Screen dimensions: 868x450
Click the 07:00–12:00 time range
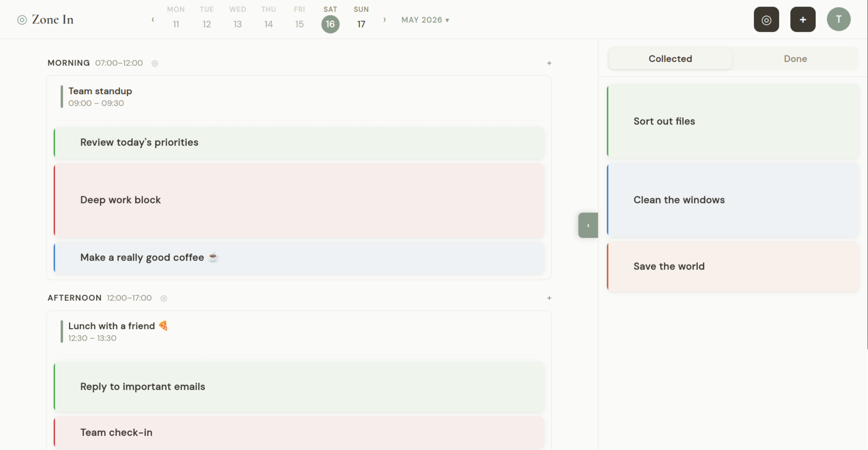(x=119, y=63)
